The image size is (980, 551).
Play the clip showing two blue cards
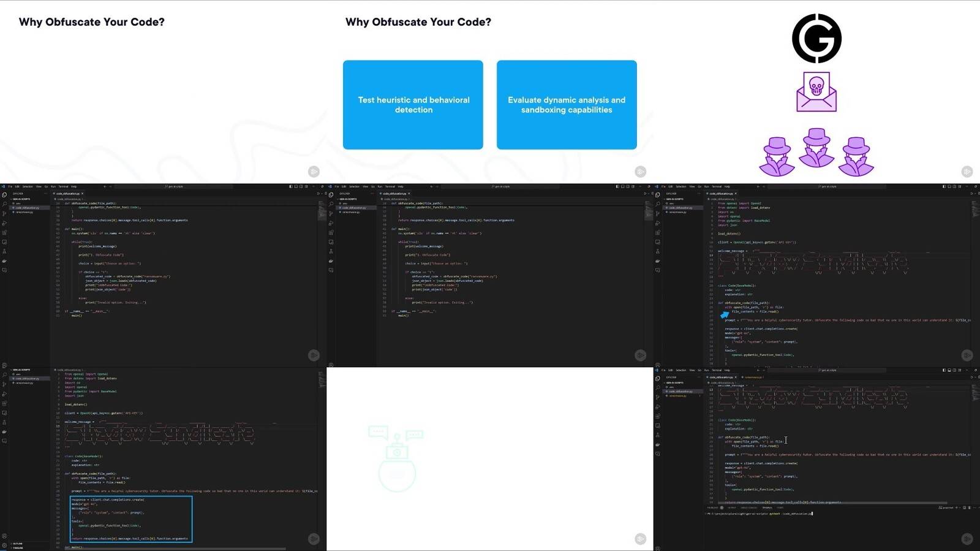640,172
